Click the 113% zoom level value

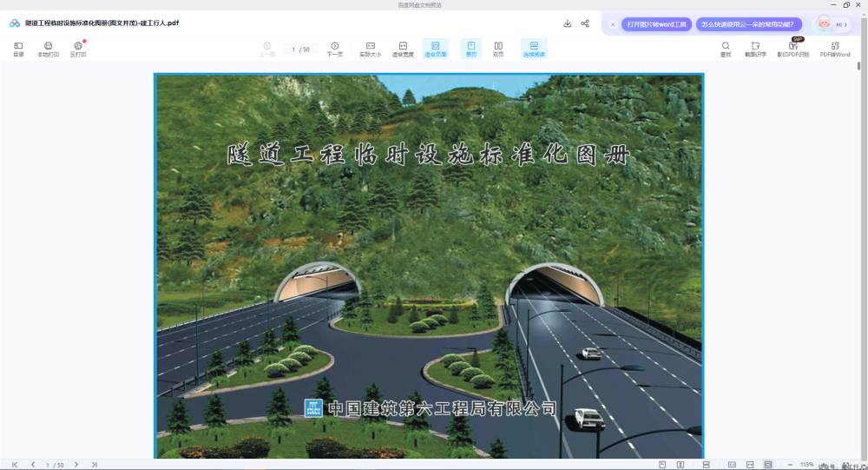click(x=806, y=465)
